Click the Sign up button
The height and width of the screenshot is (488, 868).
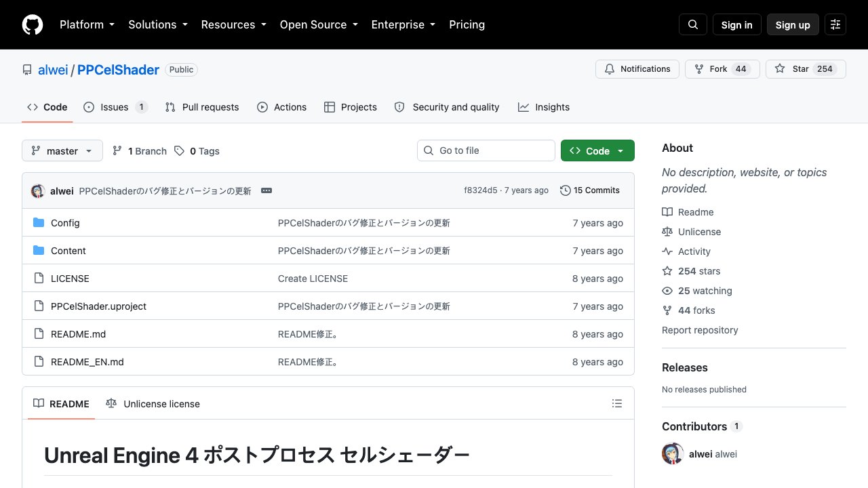click(793, 24)
